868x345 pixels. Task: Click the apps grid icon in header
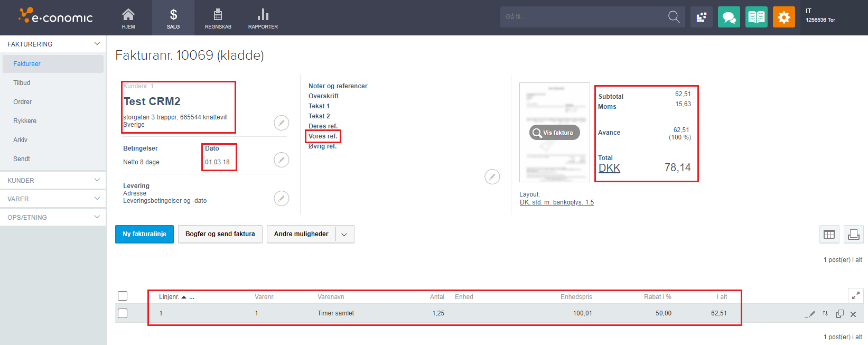tap(701, 17)
